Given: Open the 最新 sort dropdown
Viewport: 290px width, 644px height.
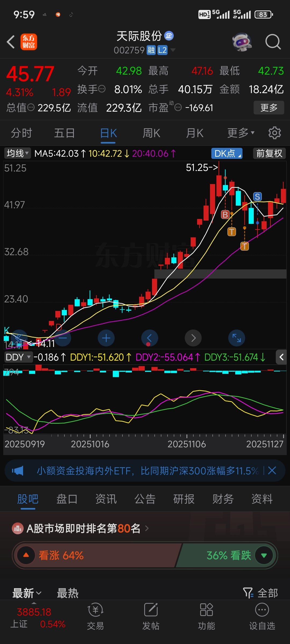Looking at the screenshot, I should point(27,593).
